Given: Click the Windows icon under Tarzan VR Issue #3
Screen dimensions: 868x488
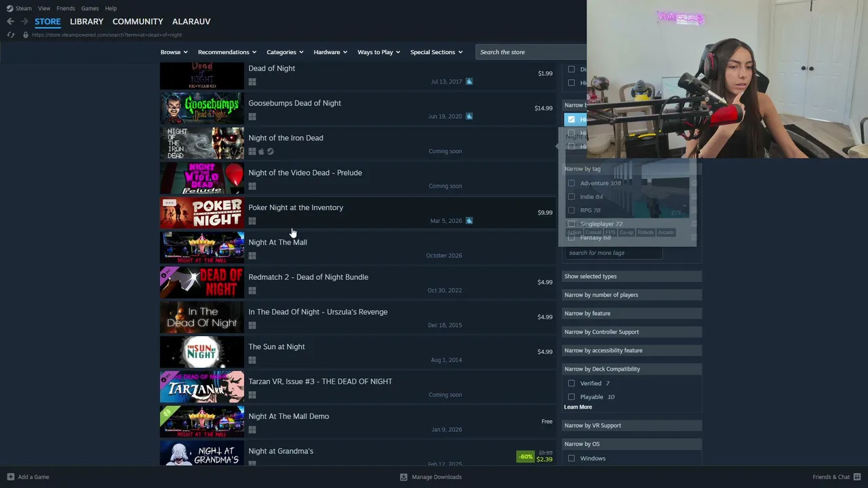Looking at the screenshot, I should click(252, 395).
